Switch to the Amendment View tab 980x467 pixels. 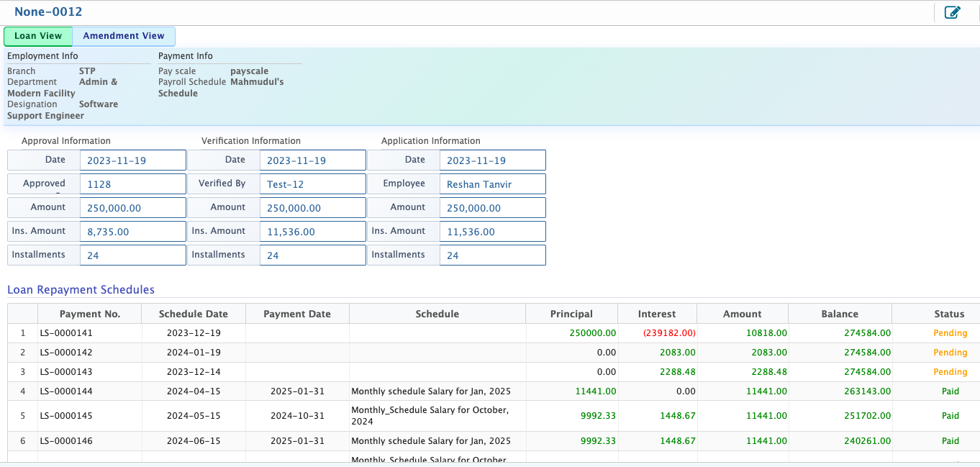tap(124, 36)
